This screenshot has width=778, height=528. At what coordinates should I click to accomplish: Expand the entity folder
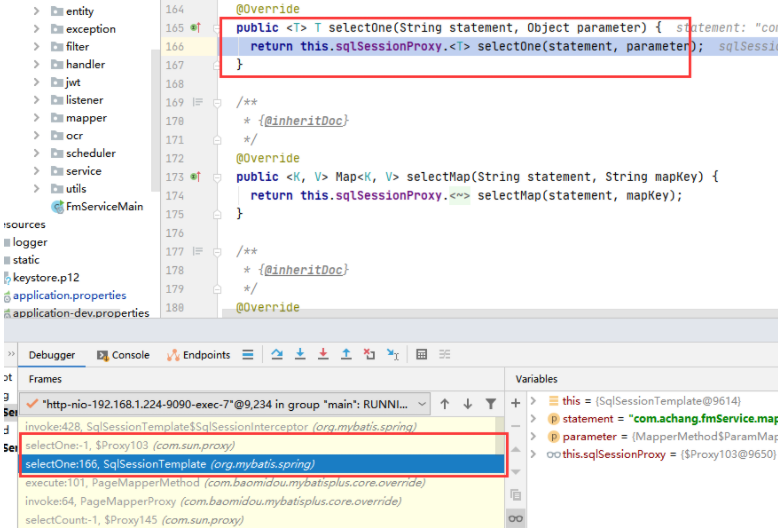coord(36,10)
